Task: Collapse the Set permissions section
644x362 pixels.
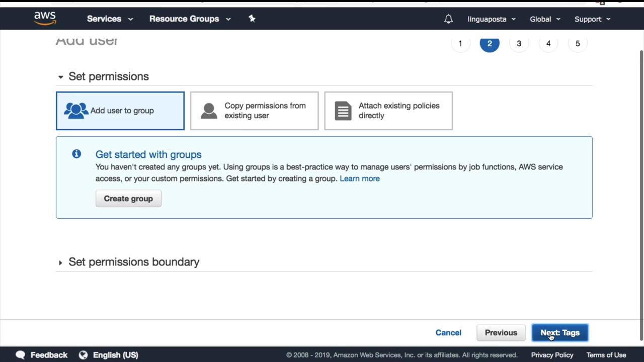Action: (60, 77)
